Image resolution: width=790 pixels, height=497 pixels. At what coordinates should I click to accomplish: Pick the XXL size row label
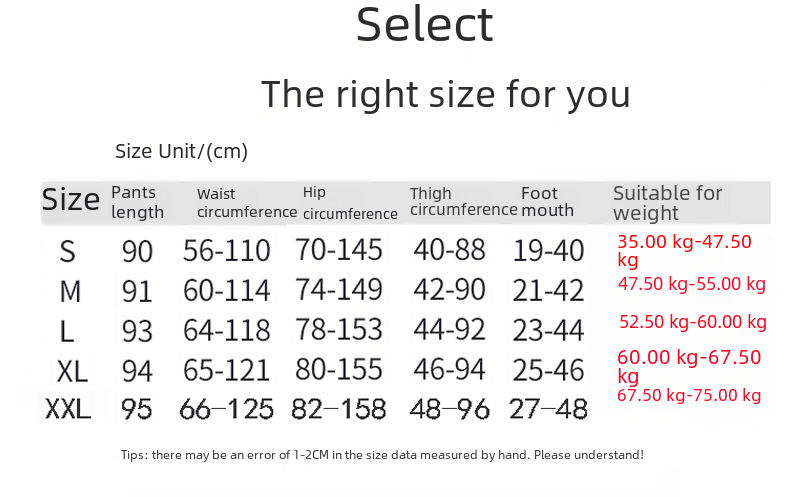pyautogui.click(x=68, y=409)
